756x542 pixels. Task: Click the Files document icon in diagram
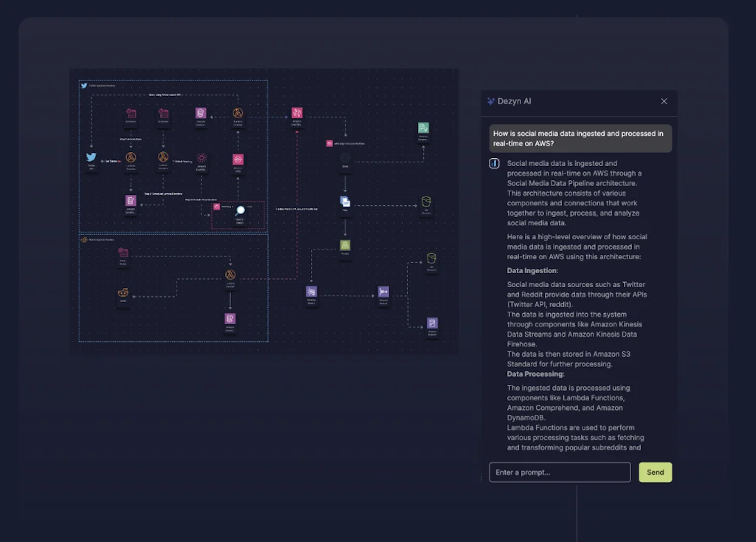point(345,201)
